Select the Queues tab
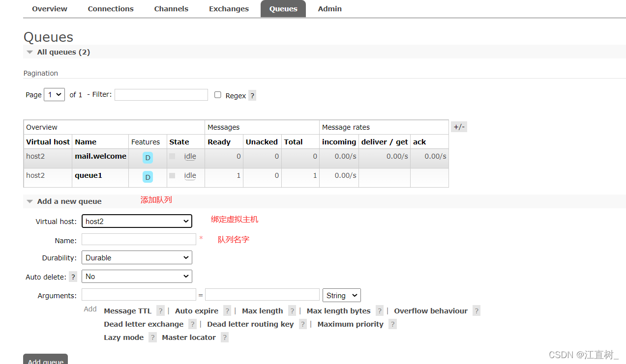This screenshot has width=626, height=364. coord(283,9)
